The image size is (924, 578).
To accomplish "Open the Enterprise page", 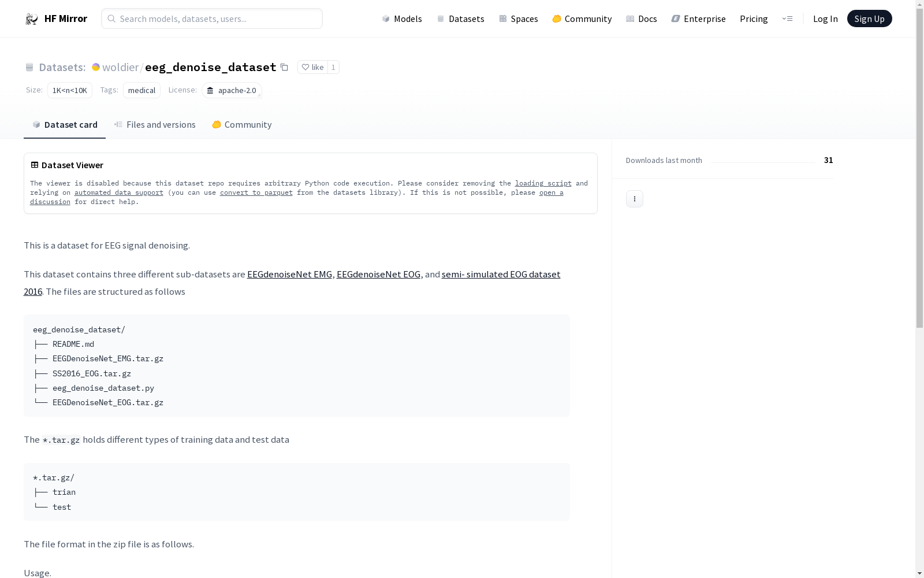I will (698, 18).
